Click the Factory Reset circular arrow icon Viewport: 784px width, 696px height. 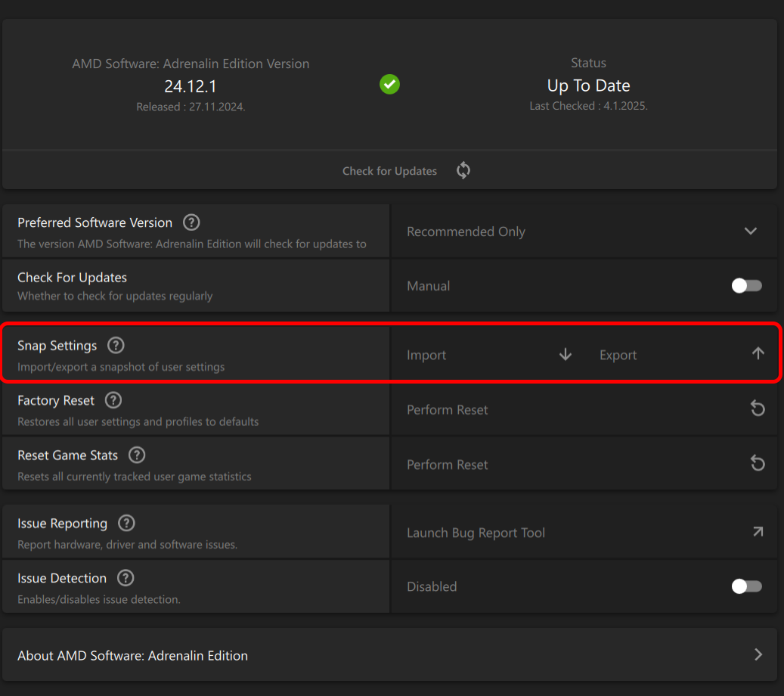click(758, 409)
